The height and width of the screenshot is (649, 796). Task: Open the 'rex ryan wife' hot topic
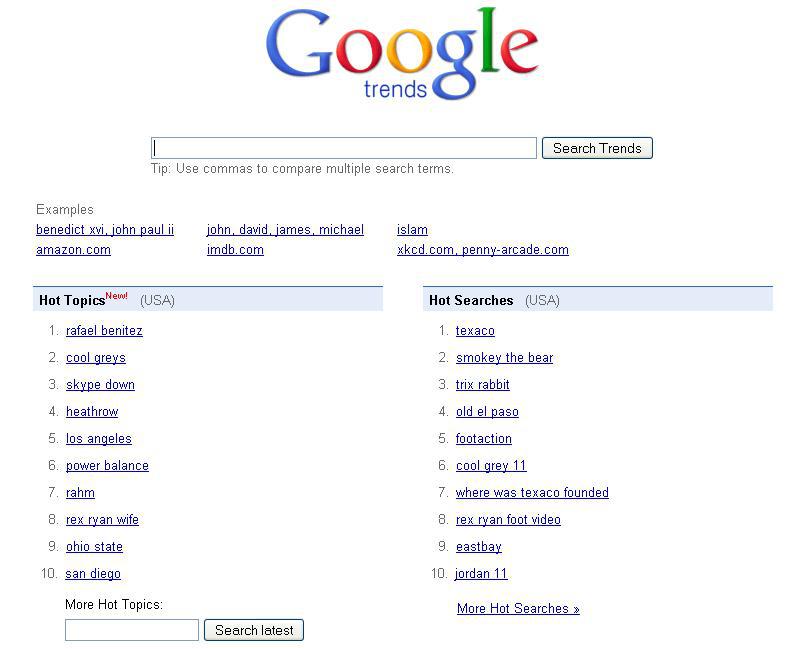click(x=102, y=520)
